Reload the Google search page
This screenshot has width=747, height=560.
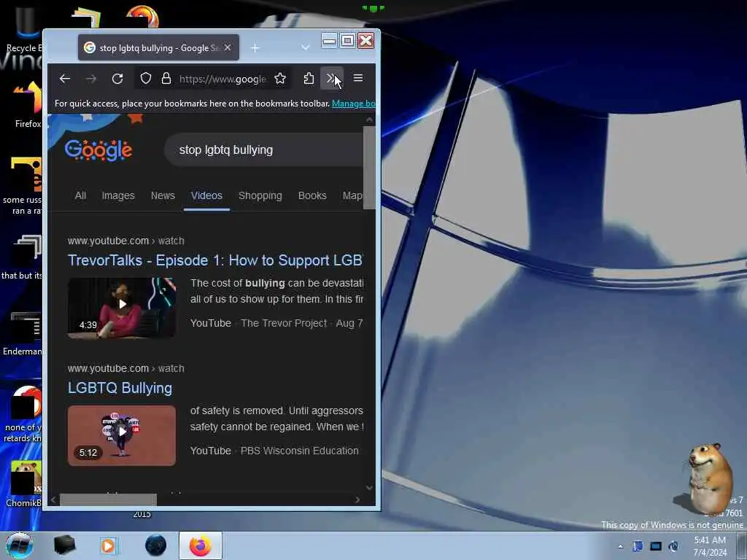[117, 79]
